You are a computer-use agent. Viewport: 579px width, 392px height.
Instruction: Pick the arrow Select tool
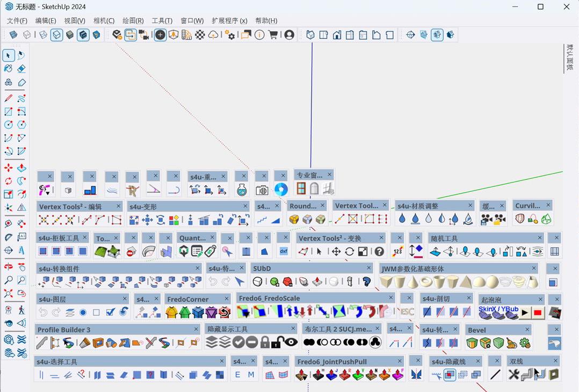point(8,55)
